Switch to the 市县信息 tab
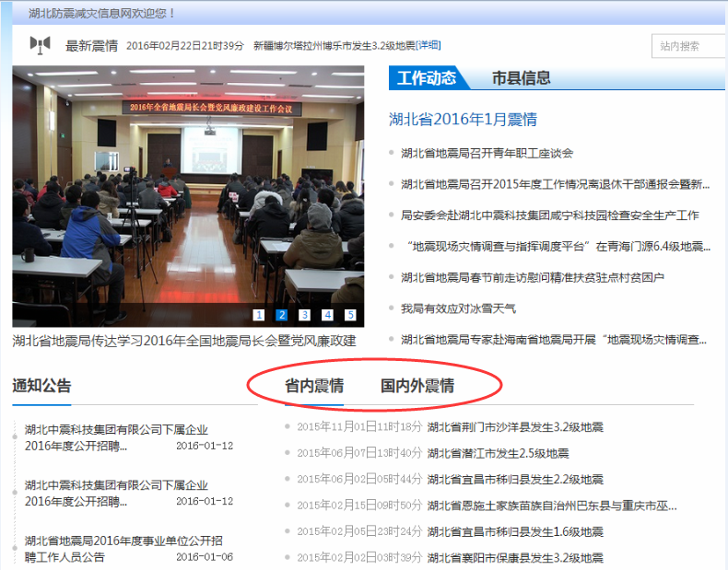Viewport: 728px width, 570px height. (x=521, y=77)
